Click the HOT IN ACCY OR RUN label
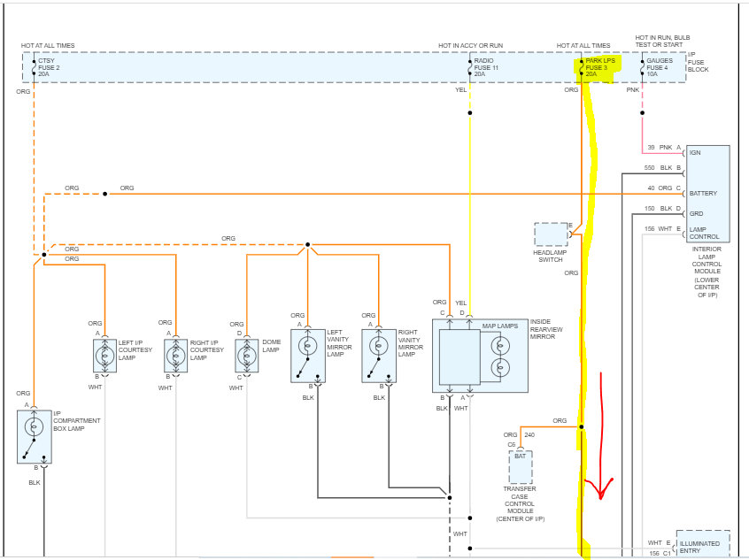749x560 pixels. [x=470, y=46]
